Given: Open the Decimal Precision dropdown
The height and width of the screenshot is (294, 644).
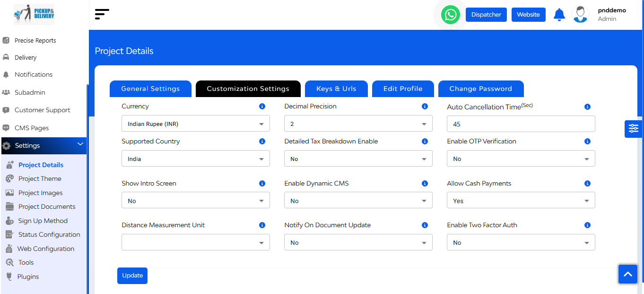Looking at the screenshot, I should pyautogui.click(x=358, y=124).
